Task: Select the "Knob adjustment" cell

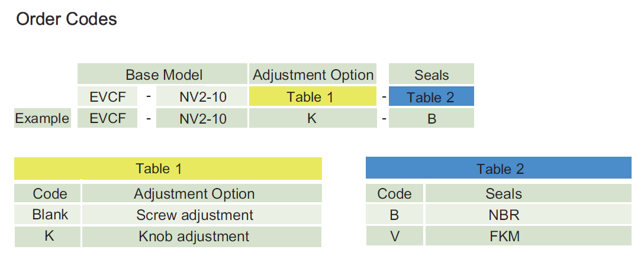Action: [194, 237]
